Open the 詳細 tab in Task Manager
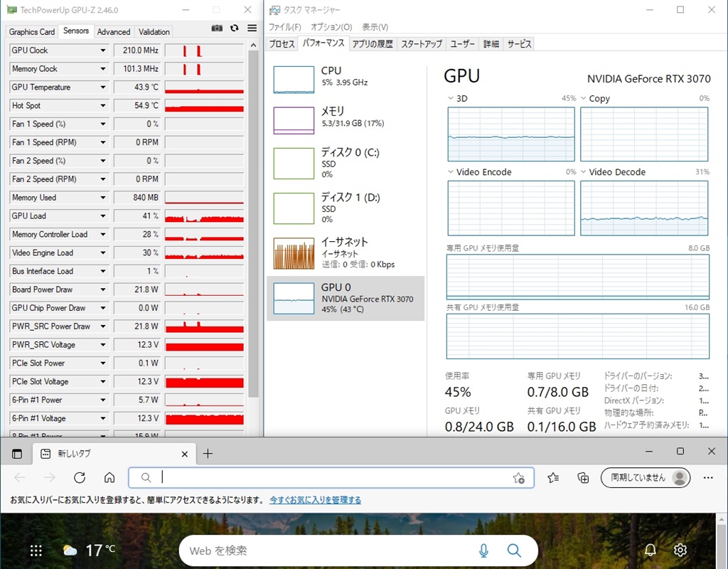Screen dimensions: 728x569 tap(491, 44)
